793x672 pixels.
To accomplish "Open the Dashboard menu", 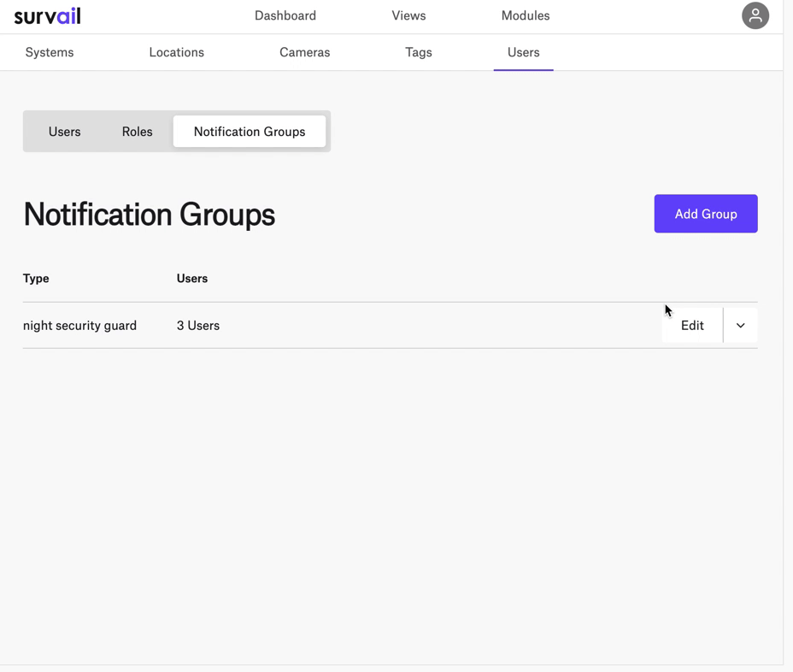I will 285,15.
